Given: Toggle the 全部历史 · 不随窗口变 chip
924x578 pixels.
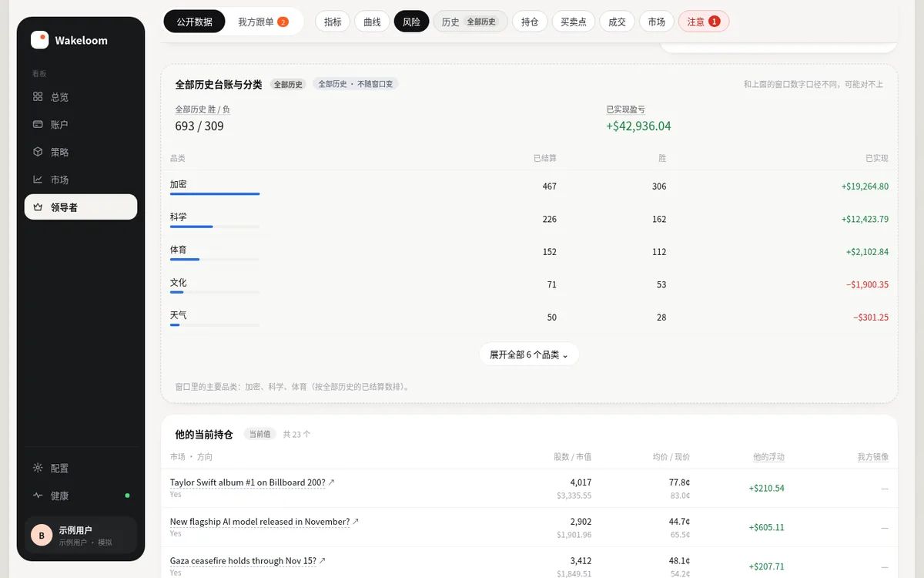Looking at the screenshot, I should tap(356, 84).
